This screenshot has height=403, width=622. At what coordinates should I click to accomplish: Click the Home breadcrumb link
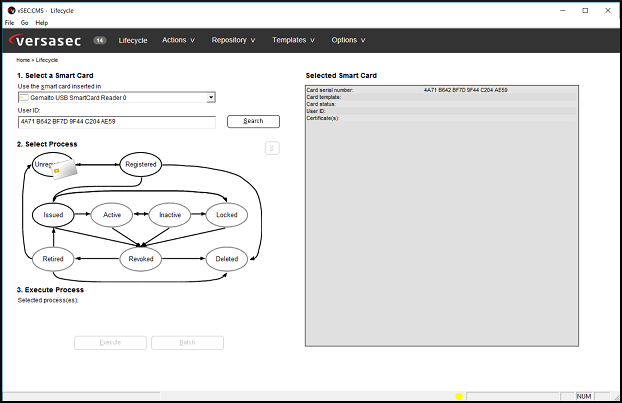[x=23, y=60]
